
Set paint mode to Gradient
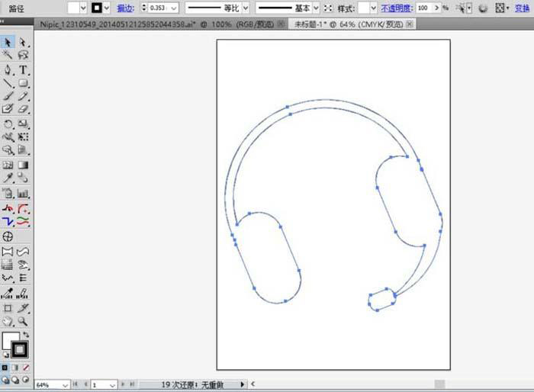[15, 368]
